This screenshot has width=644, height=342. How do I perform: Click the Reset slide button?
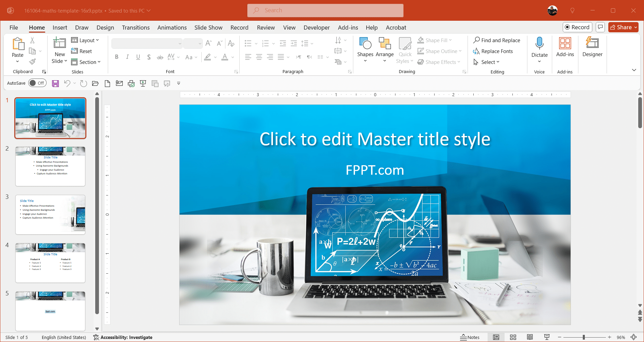82,51
